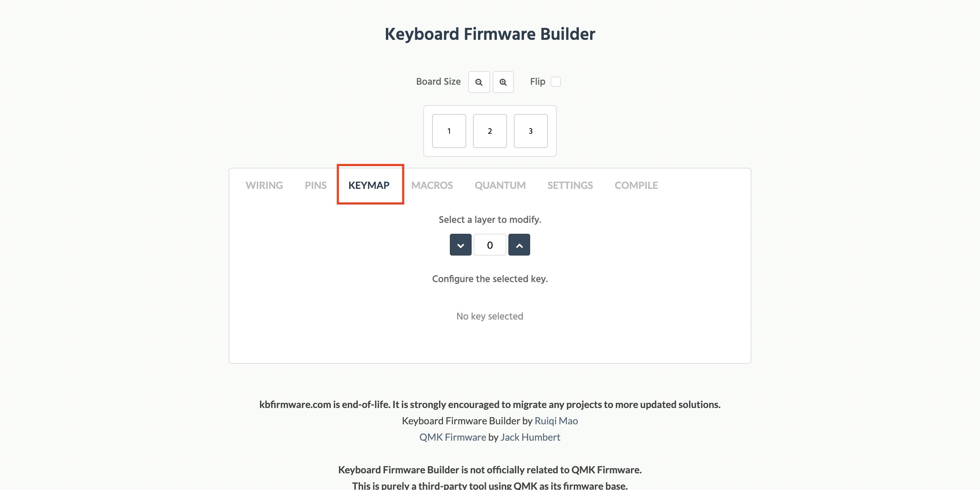This screenshot has width=980, height=490.
Task: Decrease board size with the zoom-out magnifier
Action: click(x=479, y=82)
